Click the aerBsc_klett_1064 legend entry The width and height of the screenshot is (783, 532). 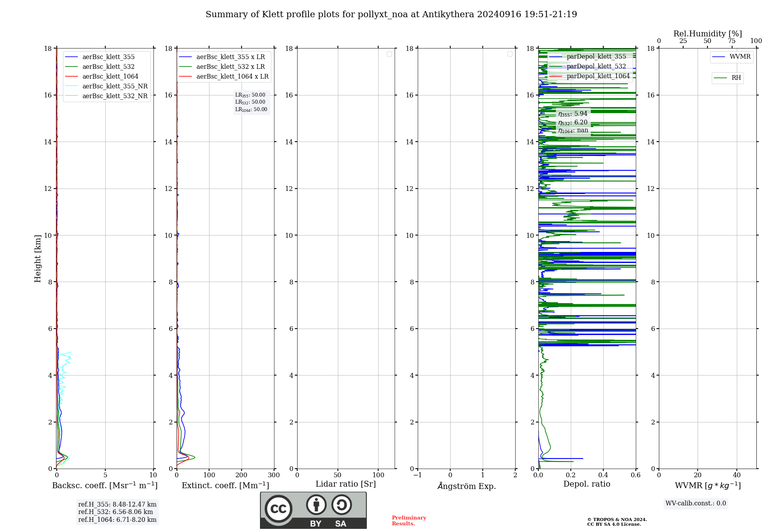(x=106, y=77)
